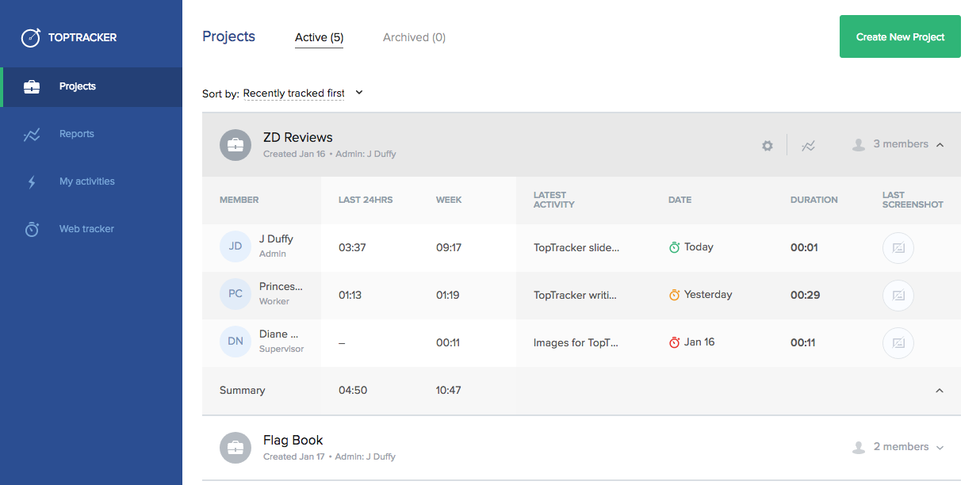980x485 pixels.
Task: Open ZD Reviews project reports chart icon
Action: tap(808, 146)
